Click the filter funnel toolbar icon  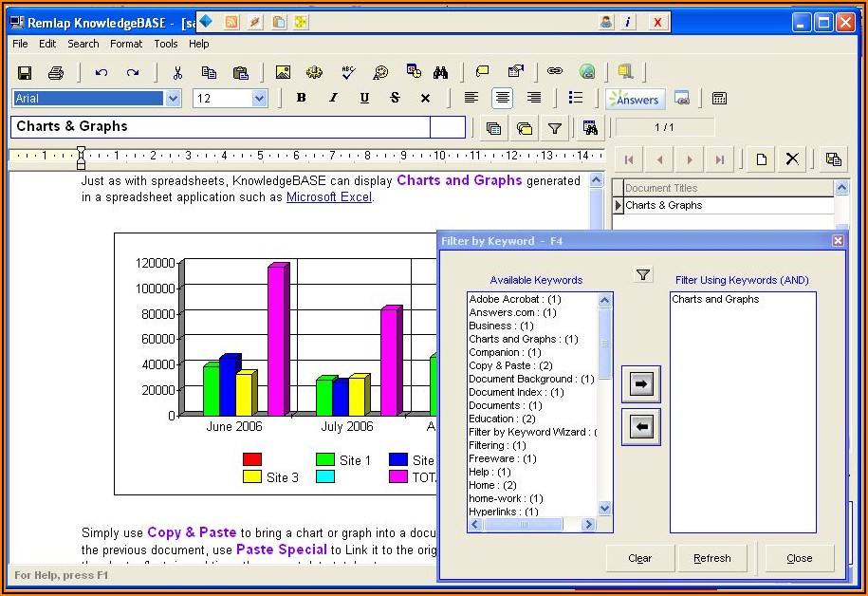[x=555, y=128]
